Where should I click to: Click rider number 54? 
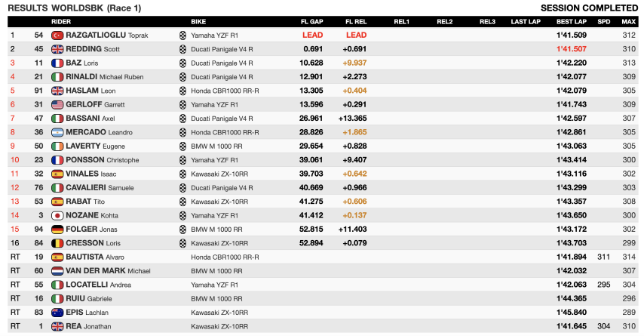(38, 35)
